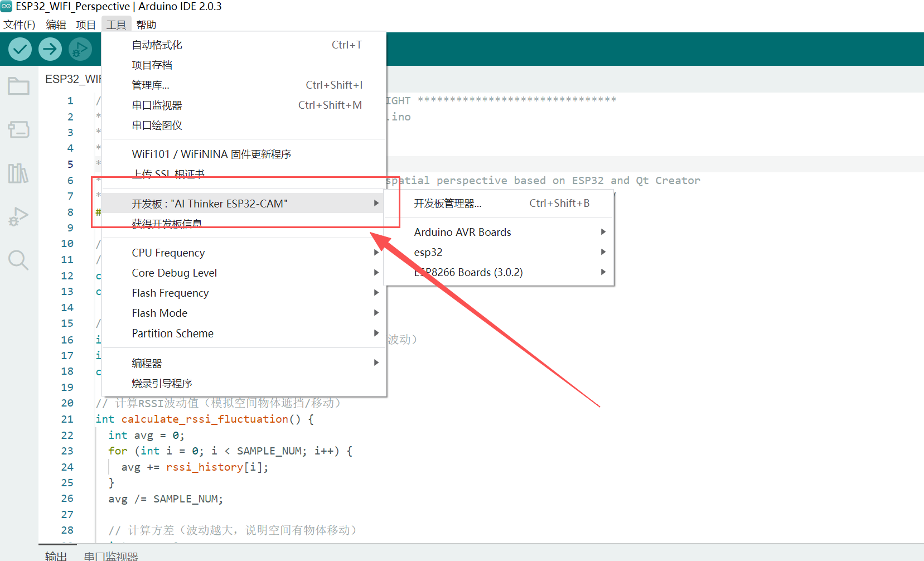Select 自动格式化 from the tools menu
The image size is (924, 561).
tap(244, 45)
